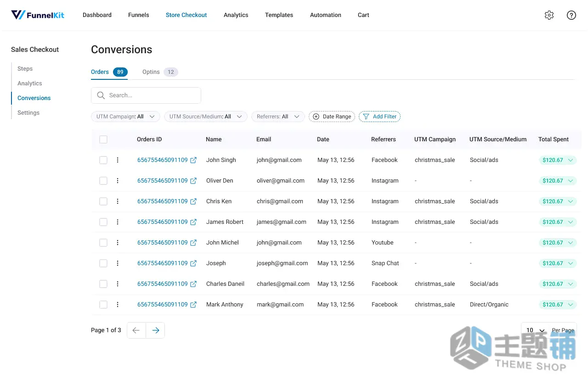Expand Joseph's $120.67 total spent

558,263
